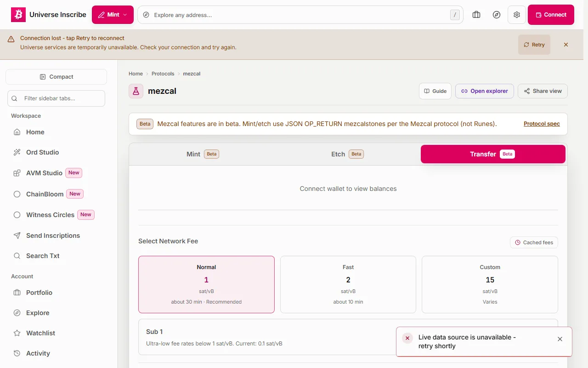Switch sidebar to Compact mode
Viewport: 588px width, 368px height.
point(56,77)
